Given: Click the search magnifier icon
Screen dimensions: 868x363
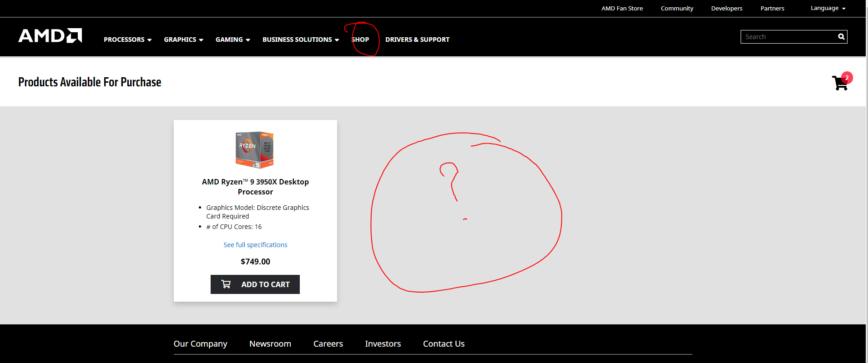Looking at the screenshot, I should coord(841,37).
